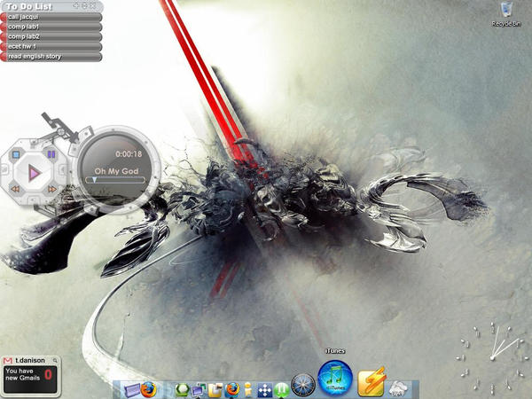
Task: Open To Do List settings gear
Action: pyautogui.click(x=85, y=5)
